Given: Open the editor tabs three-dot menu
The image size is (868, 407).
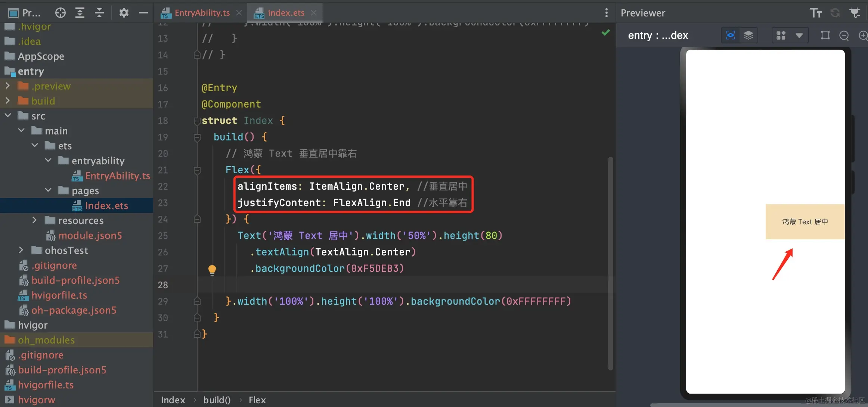Looking at the screenshot, I should [606, 13].
